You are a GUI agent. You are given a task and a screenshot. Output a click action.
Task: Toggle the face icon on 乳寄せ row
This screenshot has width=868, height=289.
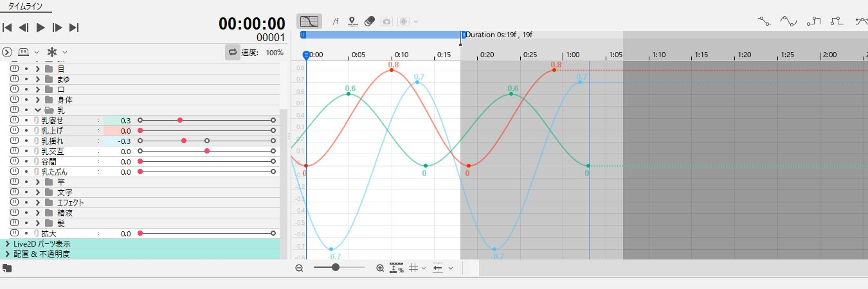click(x=14, y=121)
